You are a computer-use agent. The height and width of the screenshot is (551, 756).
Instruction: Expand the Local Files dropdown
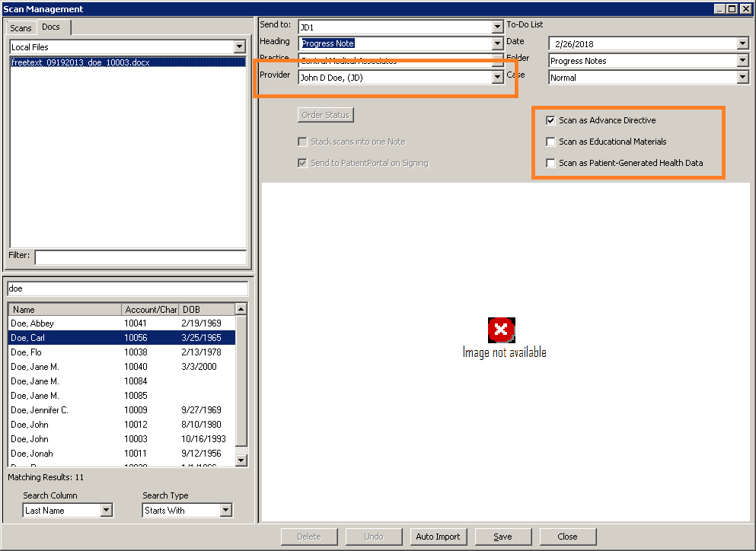coord(240,47)
